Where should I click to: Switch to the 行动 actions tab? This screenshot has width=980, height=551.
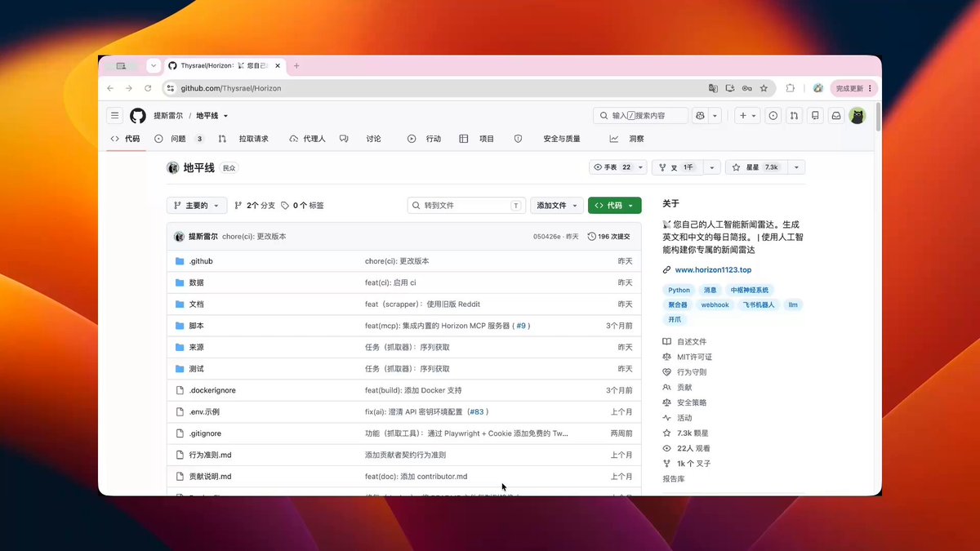[x=425, y=139]
